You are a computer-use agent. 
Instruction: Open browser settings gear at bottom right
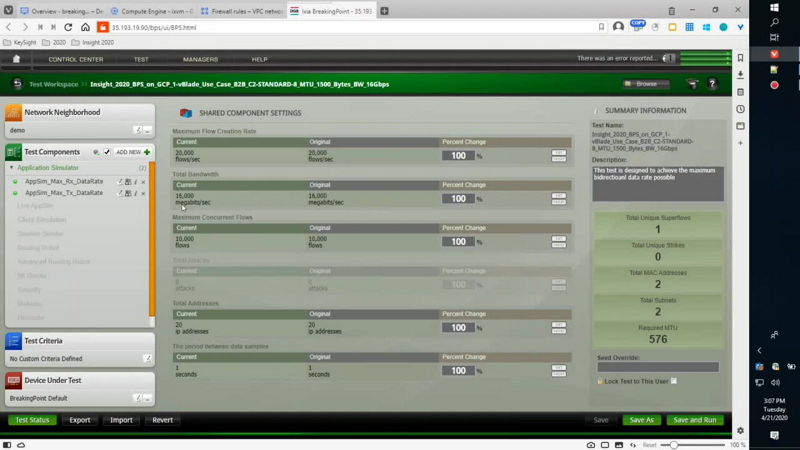740,431
